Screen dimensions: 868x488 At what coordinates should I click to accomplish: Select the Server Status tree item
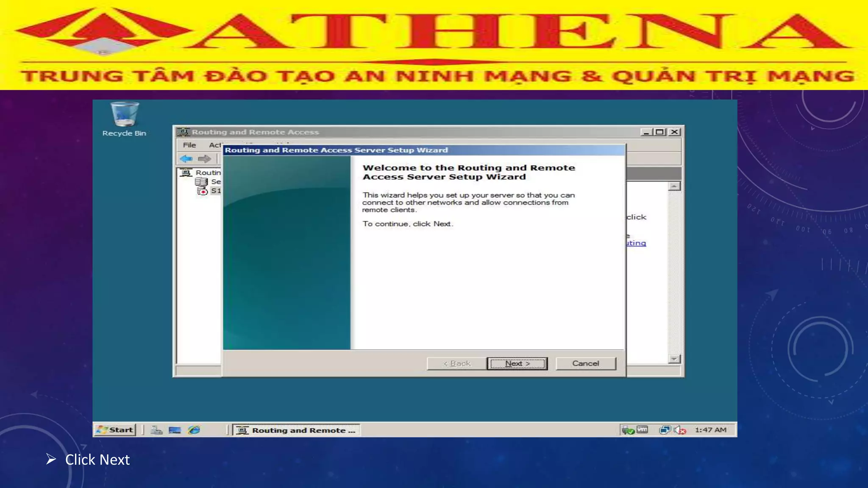[x=215, y=182]
